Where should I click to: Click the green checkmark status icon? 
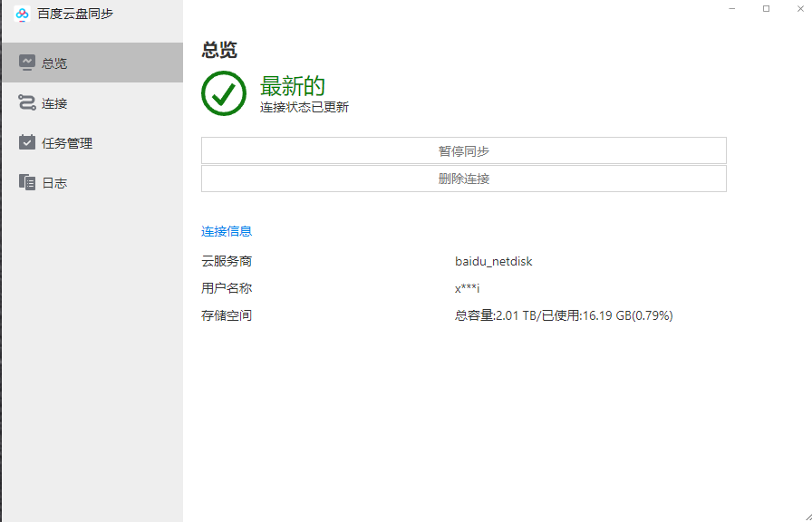pos(224,93)
